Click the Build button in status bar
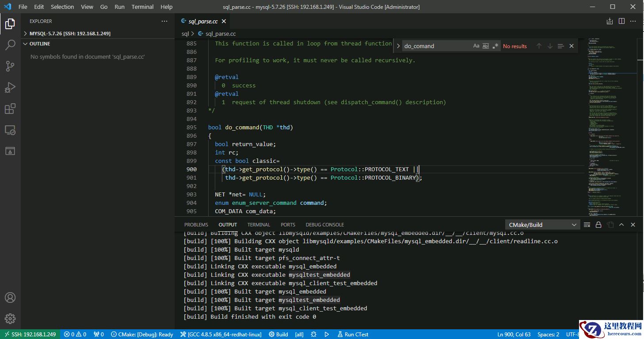The width and height of the screenshot is (644, 339). click(x=278, y=334)
